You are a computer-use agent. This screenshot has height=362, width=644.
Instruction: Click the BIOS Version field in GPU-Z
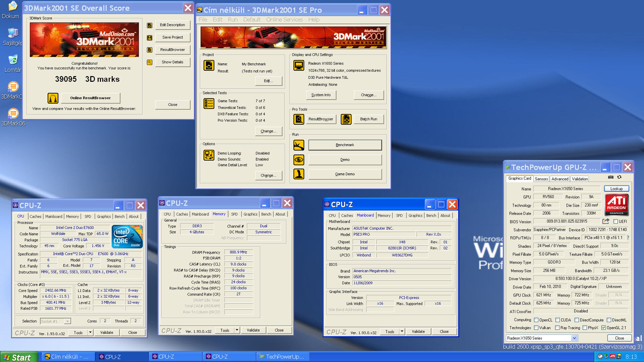click(567, 222)
